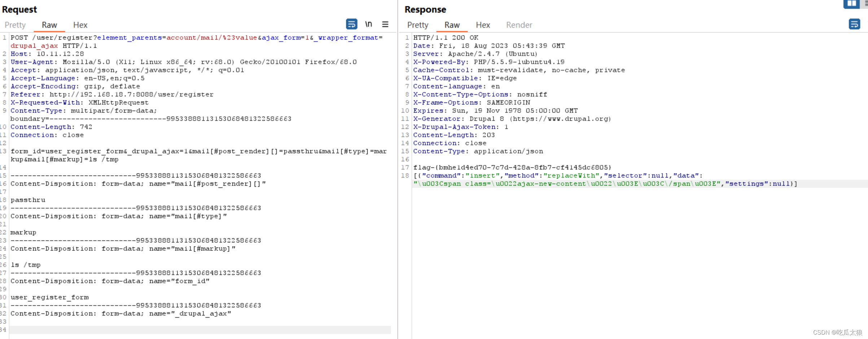Viewport: 868px width, 339px height.
Task: Open the Request panel hamburger menu
Action: 385,24
